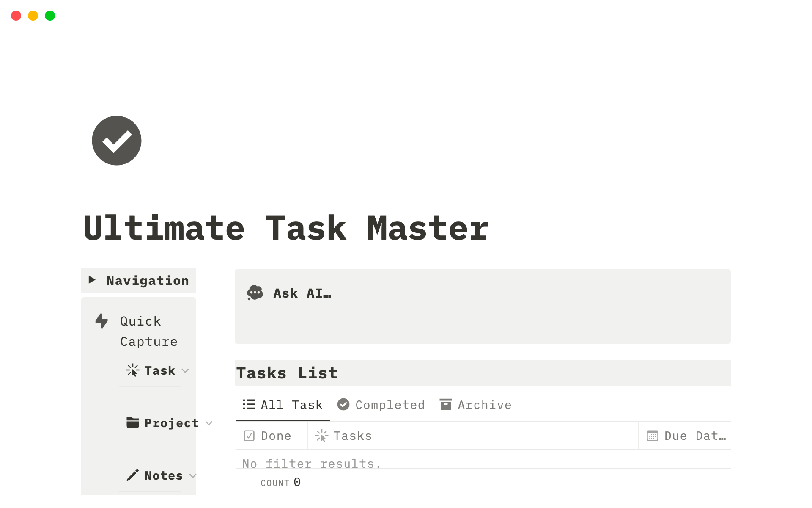
Task: Click the Done checkbox column header
Action: coord(268,436)
